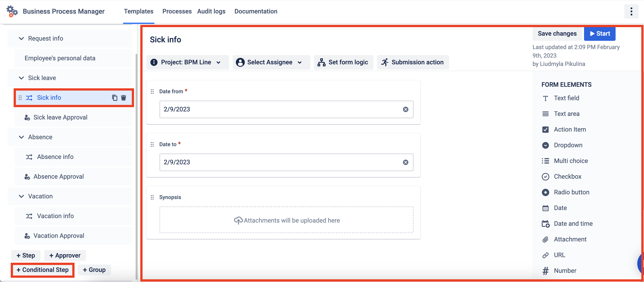This screenshot has height=282, width=644.
Task: Add a Radio button form element
Action: click(571, 192)
